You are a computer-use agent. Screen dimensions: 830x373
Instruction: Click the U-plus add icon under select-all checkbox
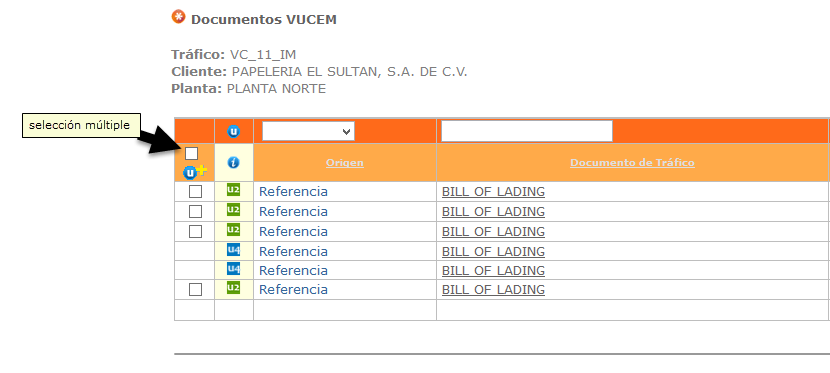[195, 172]
